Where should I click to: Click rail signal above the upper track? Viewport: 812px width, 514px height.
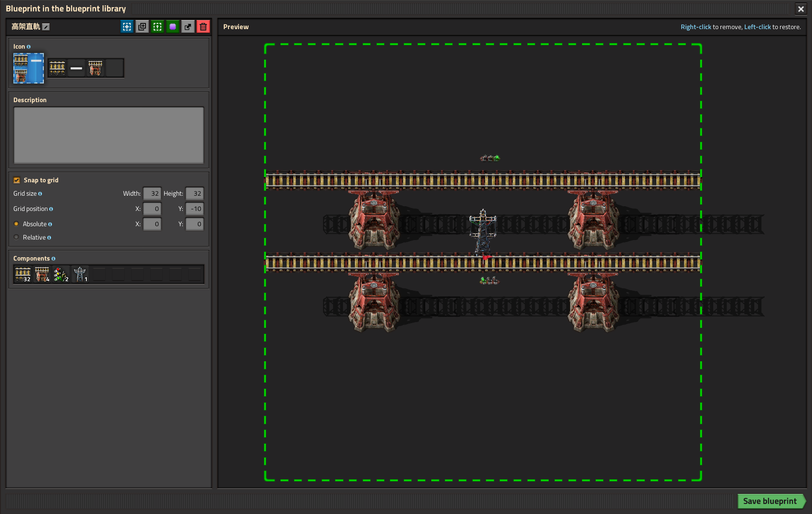pos(490,158)
